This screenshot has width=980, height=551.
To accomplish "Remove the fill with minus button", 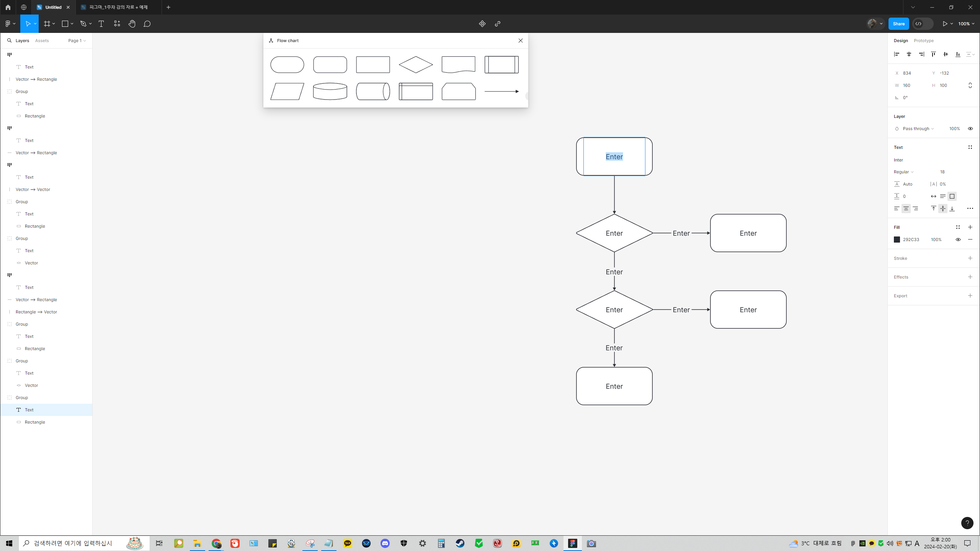I will click(x=970, y=240).
